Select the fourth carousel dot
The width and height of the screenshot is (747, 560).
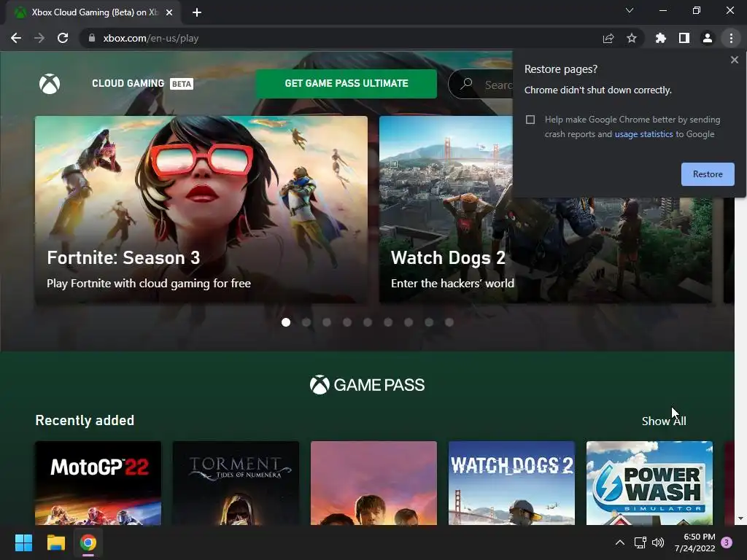(347, 322)
